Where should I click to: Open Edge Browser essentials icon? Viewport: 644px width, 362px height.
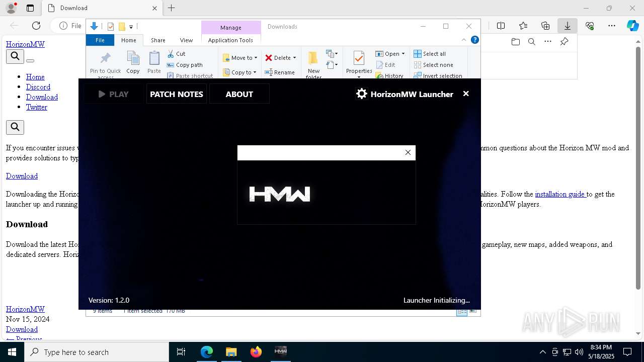click(590, 26)
